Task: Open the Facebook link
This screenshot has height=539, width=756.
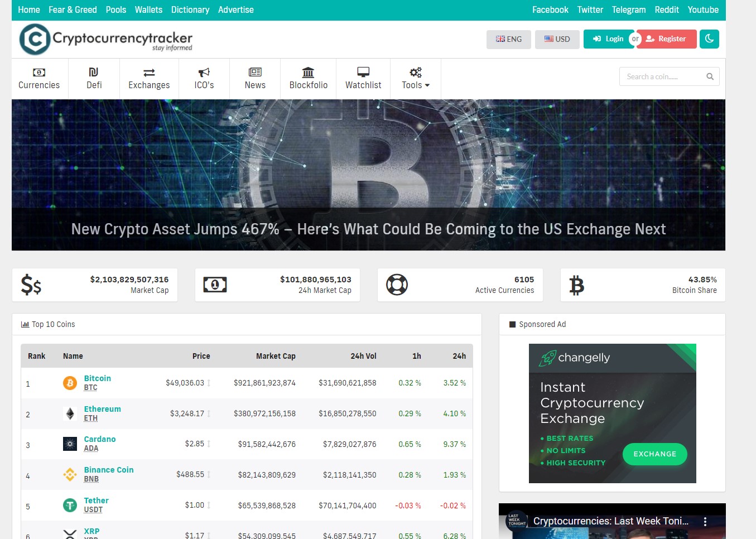Action: 550,9
